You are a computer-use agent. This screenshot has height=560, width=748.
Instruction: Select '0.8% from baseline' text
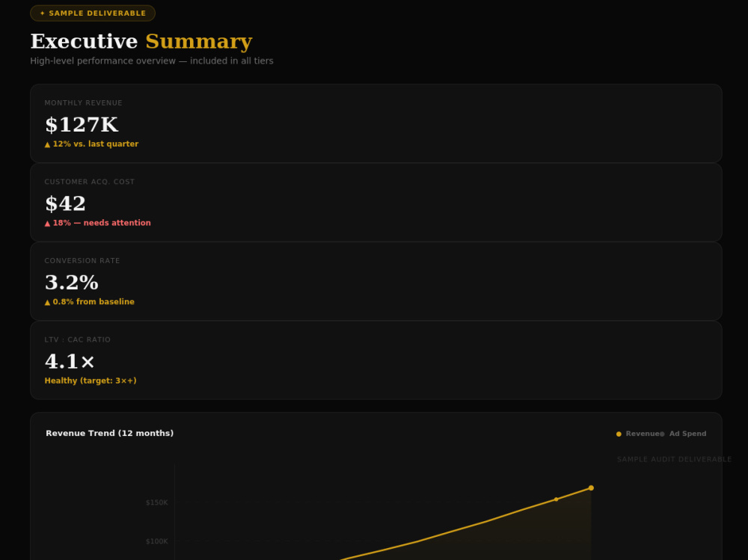coord(93,302)
